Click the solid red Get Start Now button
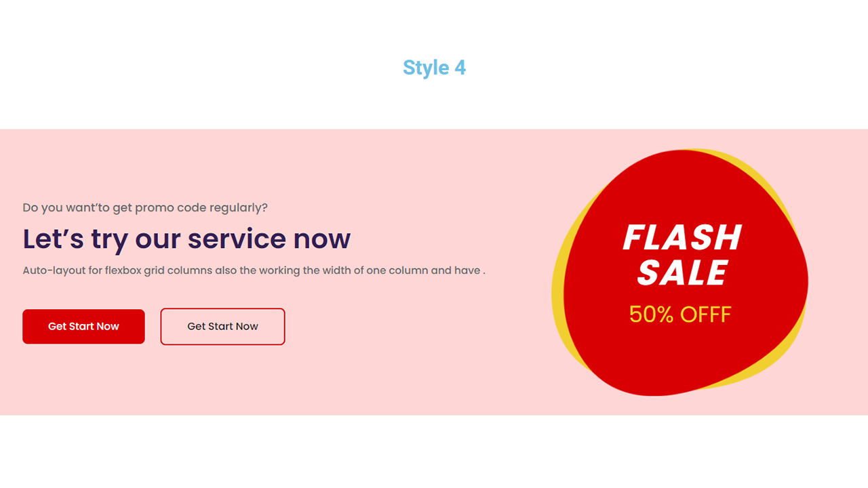Image resolution: width=868 pixels, height=488 pixels. coord(83,327)
